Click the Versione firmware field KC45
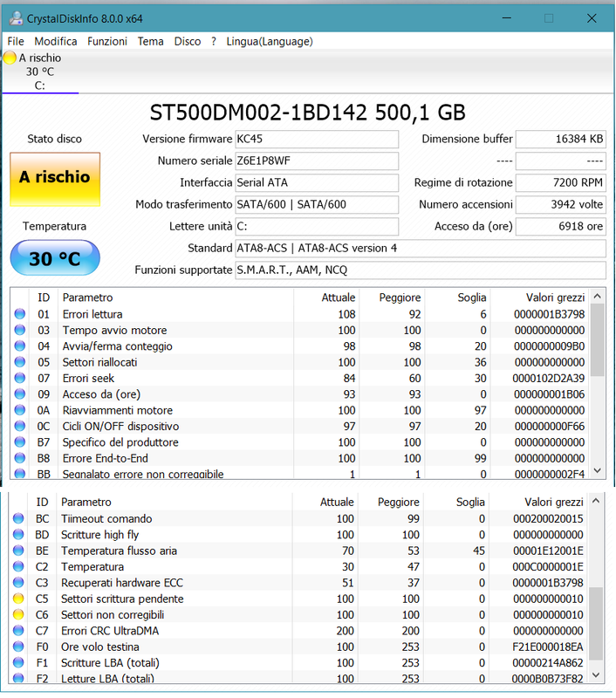Screen dimensions: 616x698 point(317,139)
